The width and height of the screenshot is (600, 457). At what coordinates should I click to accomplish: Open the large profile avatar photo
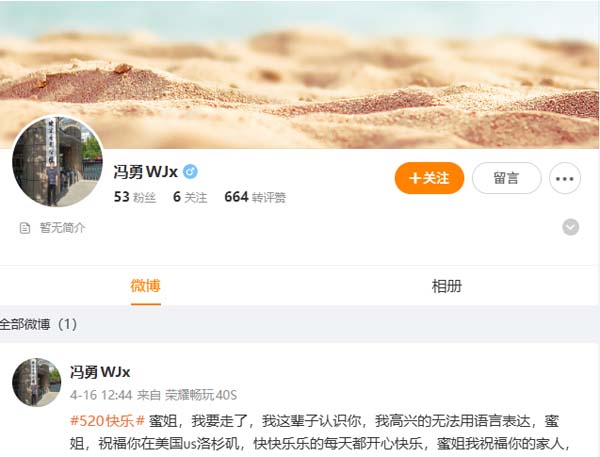pyautogui.click(x=57, y=161)
